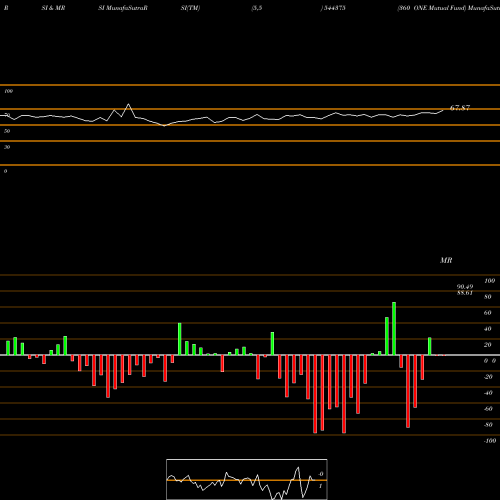Click the 60 label on MR axis
The width and height of the screenshot is (500, 500).
488,313
